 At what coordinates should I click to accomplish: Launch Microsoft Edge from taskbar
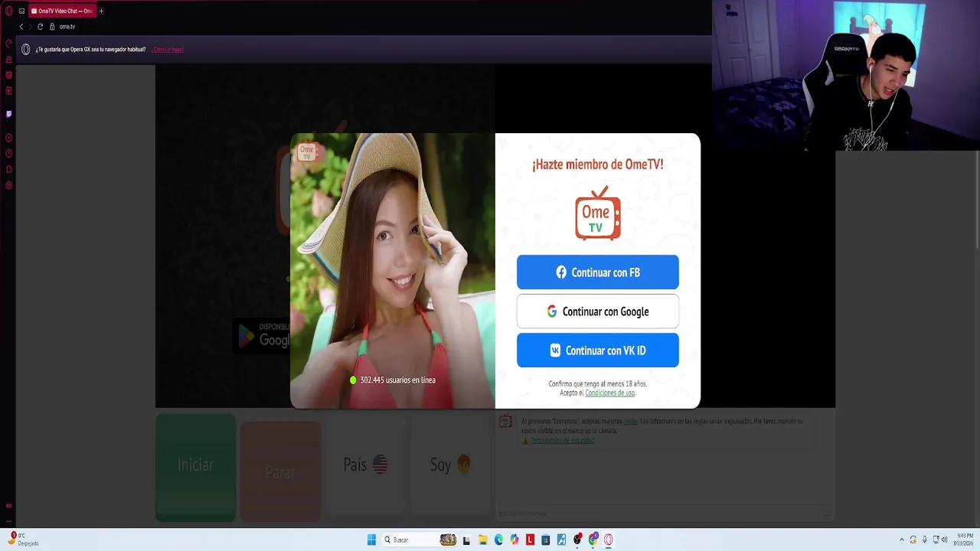tap(498, 540)
